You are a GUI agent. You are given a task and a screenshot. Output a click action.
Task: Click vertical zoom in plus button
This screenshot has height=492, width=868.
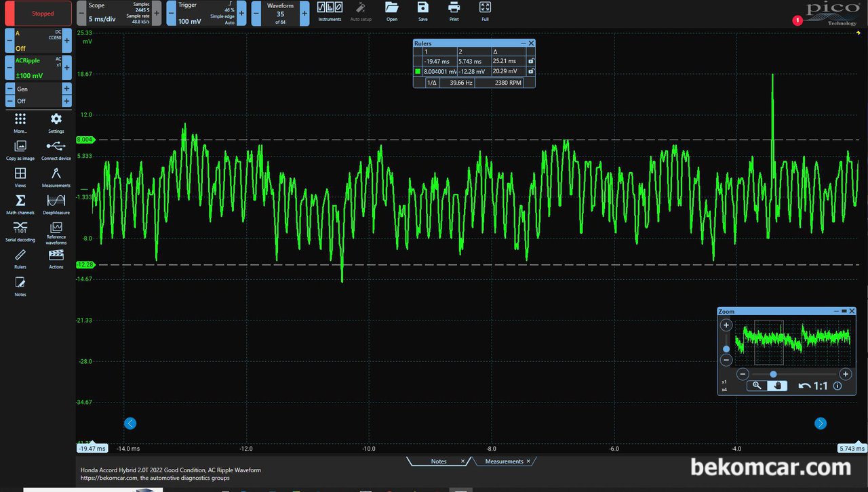pos(726,325)
